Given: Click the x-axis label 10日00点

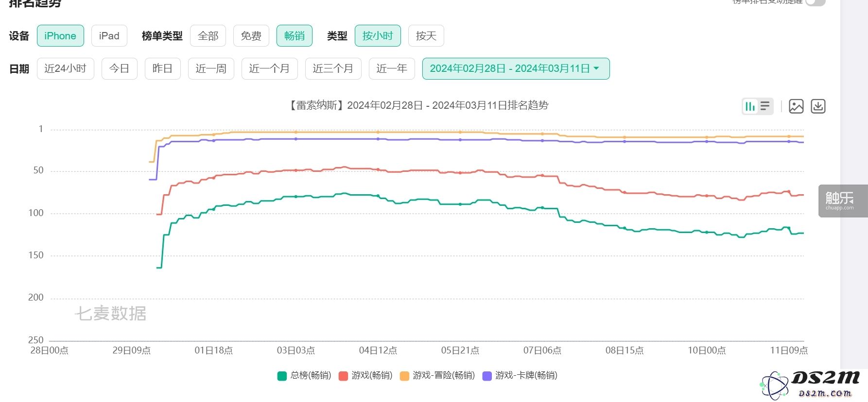Looking at the screenshot, I should tap(707, 351).
